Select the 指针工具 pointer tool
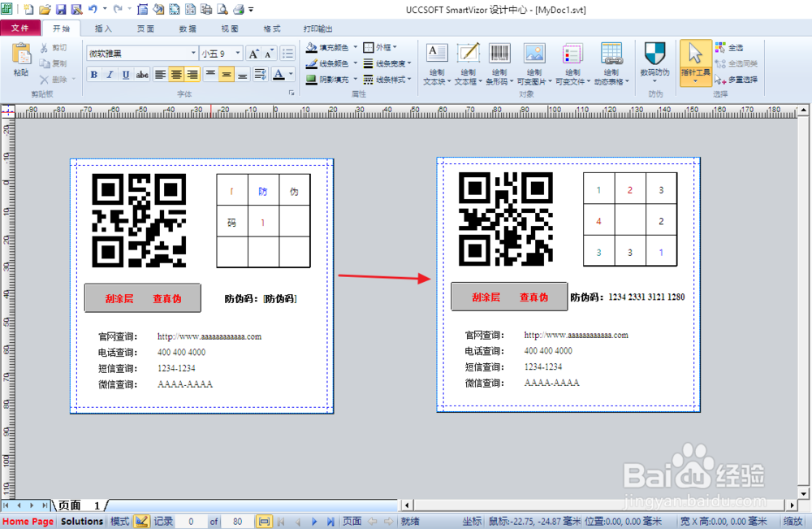 tap(696, 63)
